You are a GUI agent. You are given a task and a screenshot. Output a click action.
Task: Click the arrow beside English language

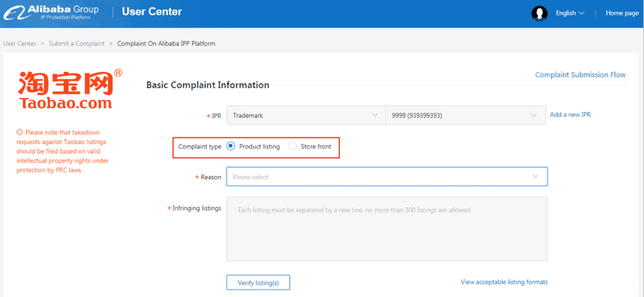(581, 13)
